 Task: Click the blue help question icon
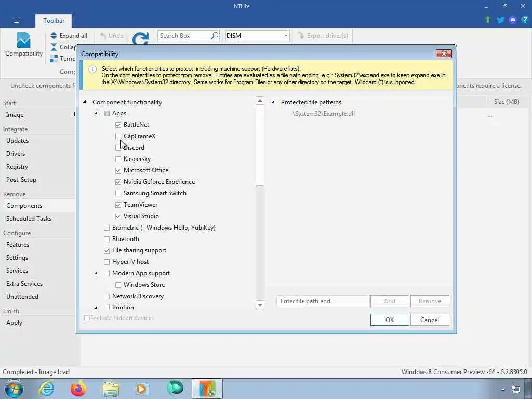pos(525,20)
